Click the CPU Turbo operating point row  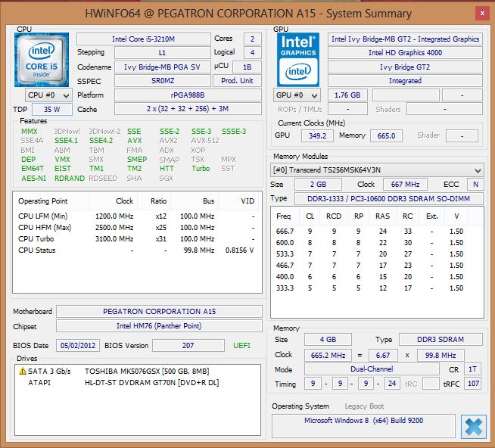click(137, 239)
